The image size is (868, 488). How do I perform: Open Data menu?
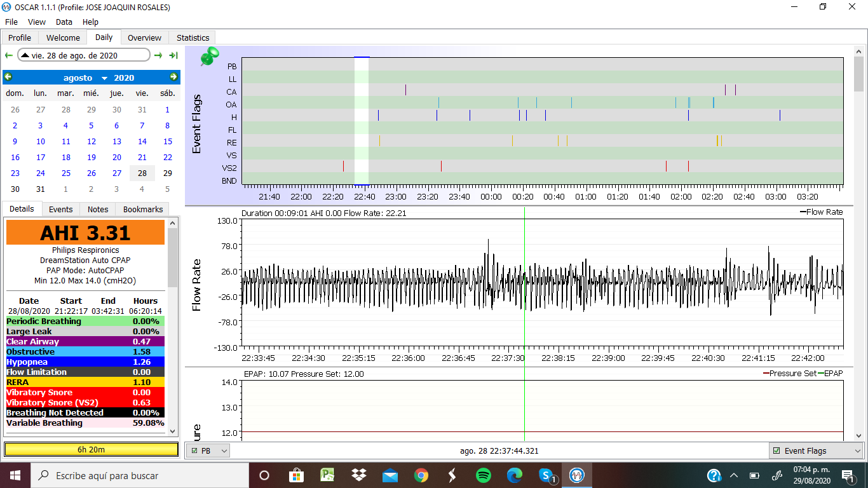coord(64,22)
